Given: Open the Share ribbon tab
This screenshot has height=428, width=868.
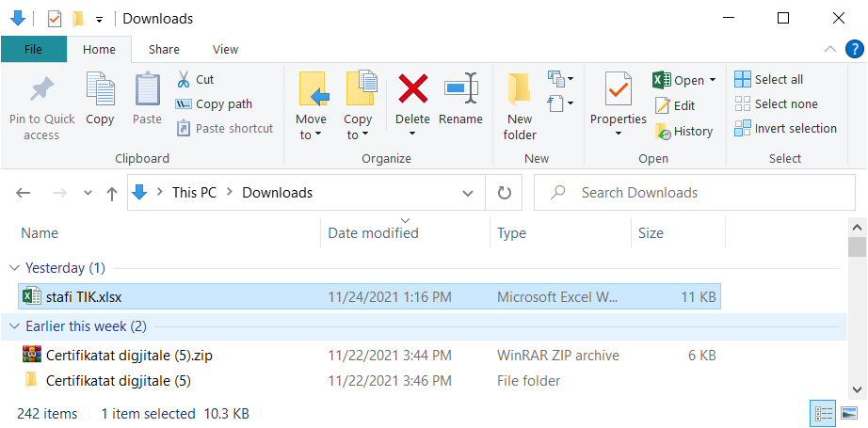Looking at the screenshot, I should point(164,49).
